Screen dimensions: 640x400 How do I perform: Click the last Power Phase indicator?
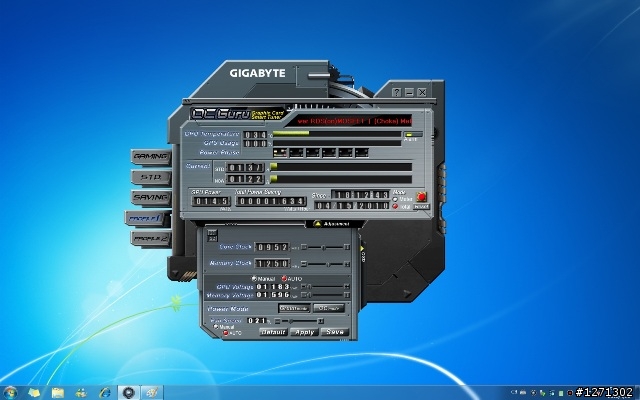[362, 153]
